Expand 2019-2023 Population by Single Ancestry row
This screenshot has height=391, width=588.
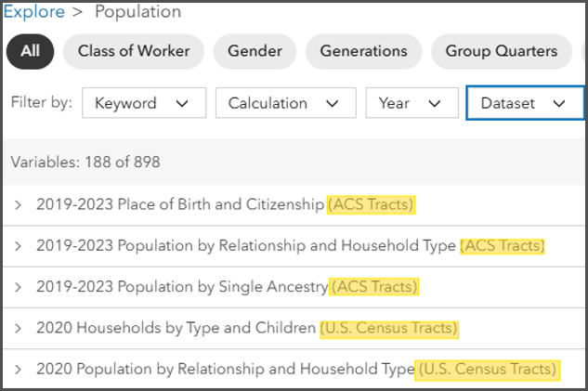coord(18,288)
